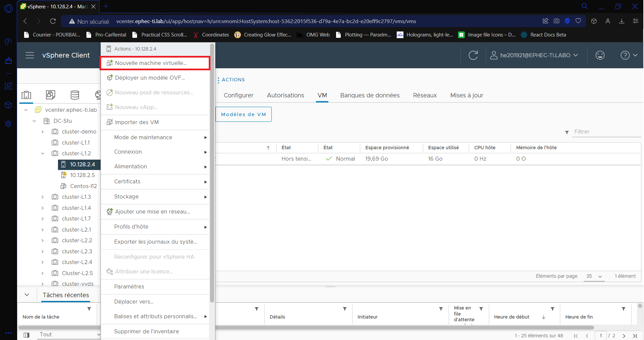The image size is (644, 340).
Task: Select Exporter les journaux du système
Action: pos(155,242)
